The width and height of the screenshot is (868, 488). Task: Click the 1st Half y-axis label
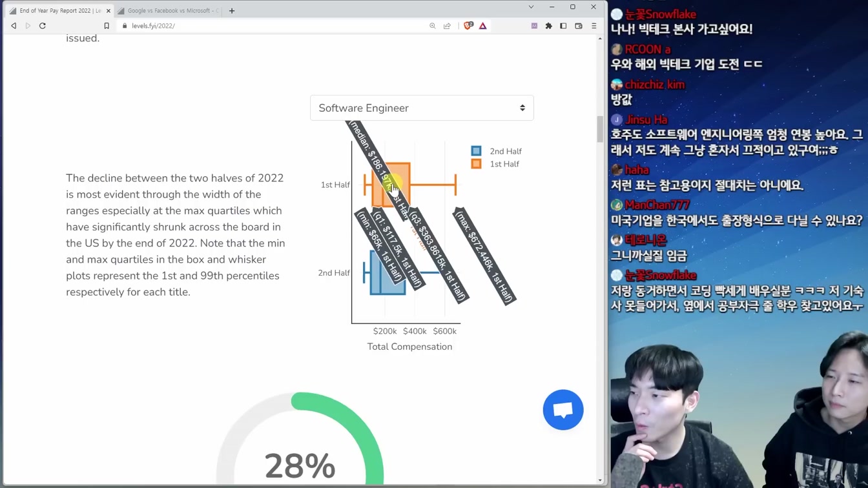335,185
